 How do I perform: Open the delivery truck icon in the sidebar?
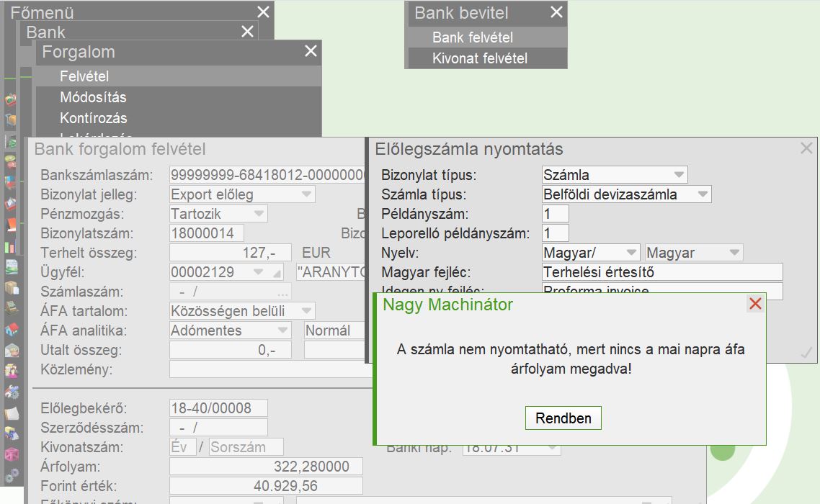pyautogui.click(x=12, y=434)
